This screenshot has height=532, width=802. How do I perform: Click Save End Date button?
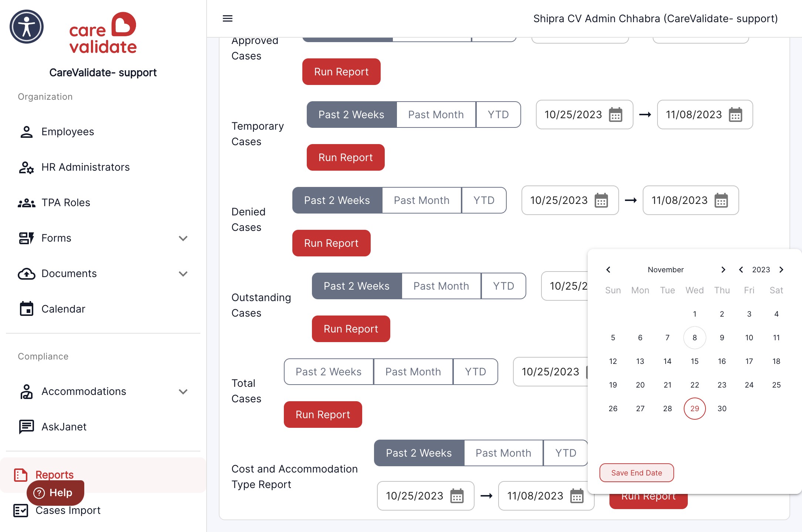(636, 473)
